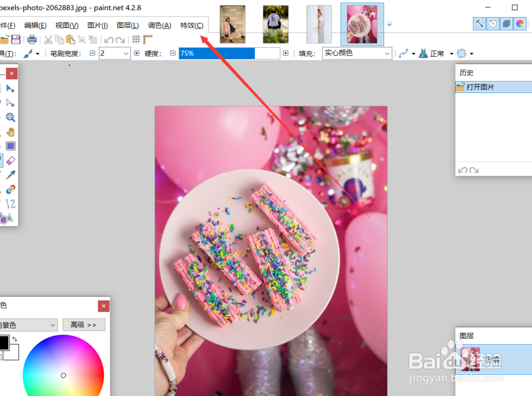Toggle the Colors panel visibility icon
This screenshot has width=532, height=396.
520,23
